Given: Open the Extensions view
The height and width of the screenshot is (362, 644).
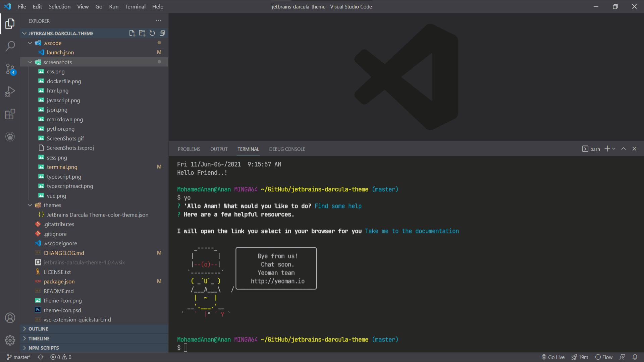Looking at the screenshot, I should click(x=10, y=114).
